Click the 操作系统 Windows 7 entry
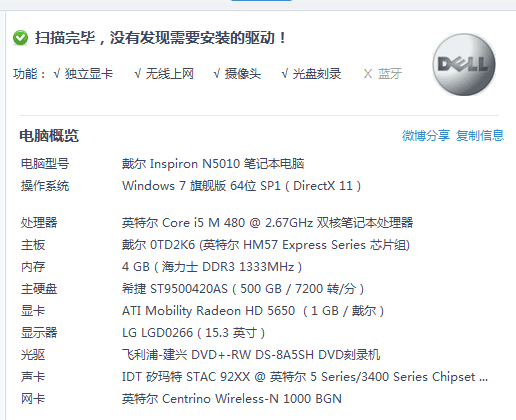 click(241, 186)
